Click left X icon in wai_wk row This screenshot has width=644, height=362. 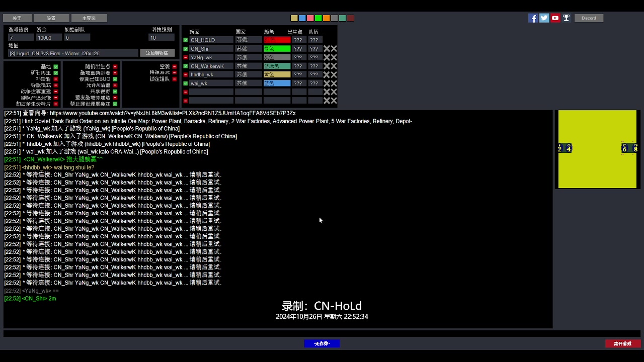coord(327,83)
